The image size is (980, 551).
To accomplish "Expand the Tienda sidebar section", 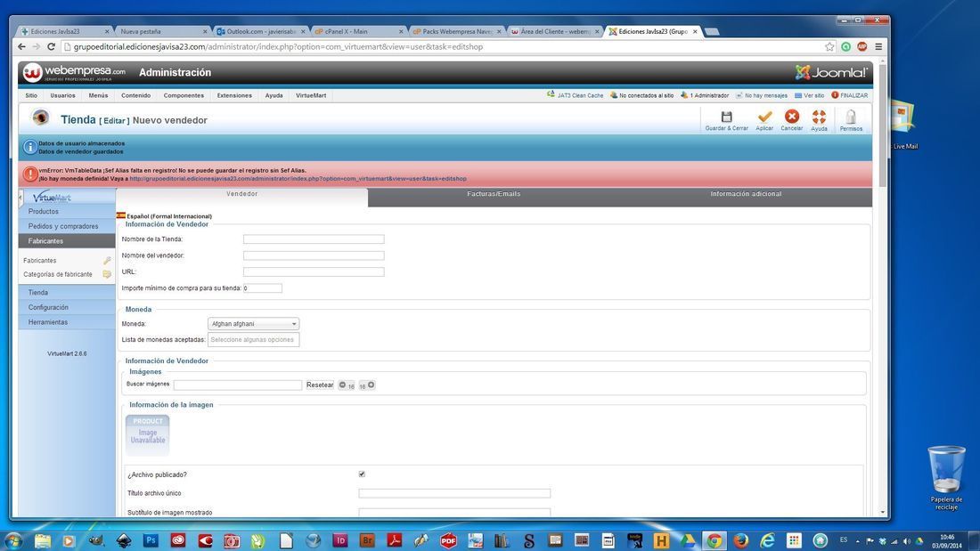I will pos(67,292).
